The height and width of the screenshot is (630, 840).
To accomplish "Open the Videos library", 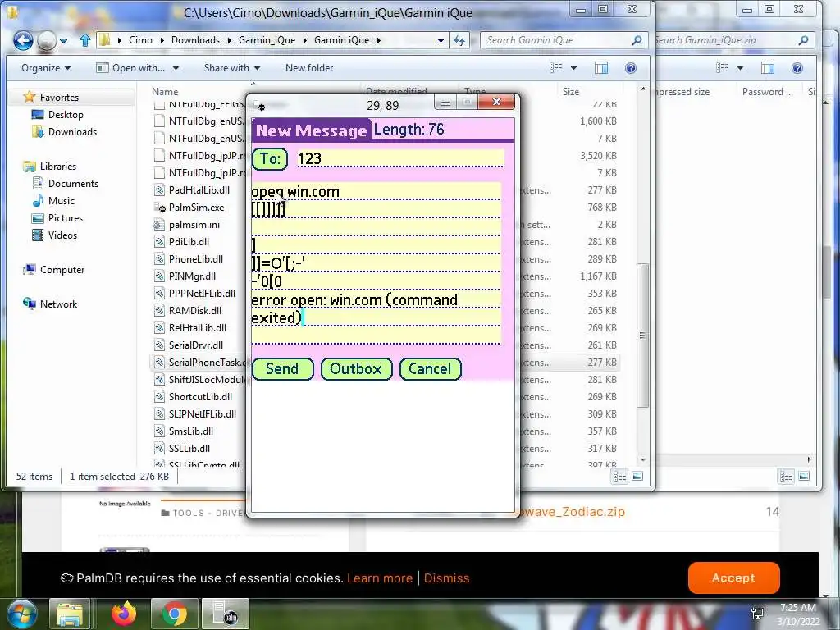I will click(62, 235).
